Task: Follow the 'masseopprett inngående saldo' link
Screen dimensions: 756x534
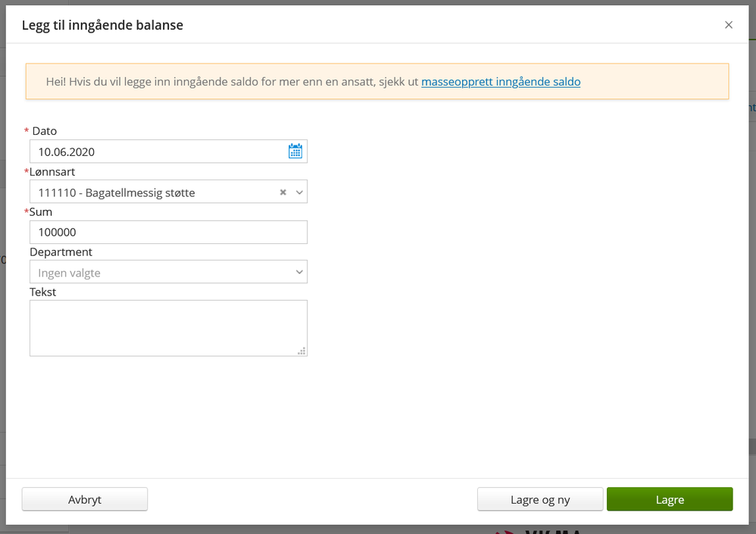Action: point(501,82)
